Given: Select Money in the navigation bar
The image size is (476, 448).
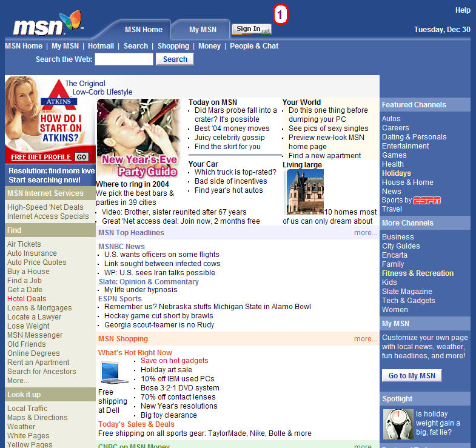Looking at the screenshot, I should [209, 46].
